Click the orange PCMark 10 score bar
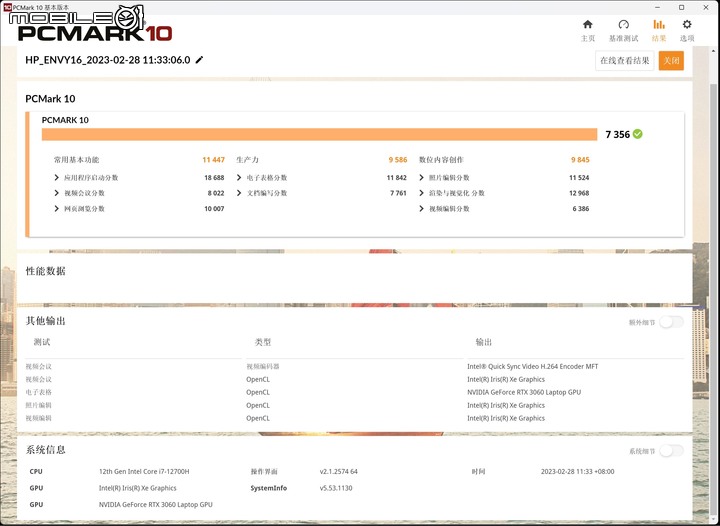This screenshot has width=720, height=526. pyautogui.click(x=319, y=134)
